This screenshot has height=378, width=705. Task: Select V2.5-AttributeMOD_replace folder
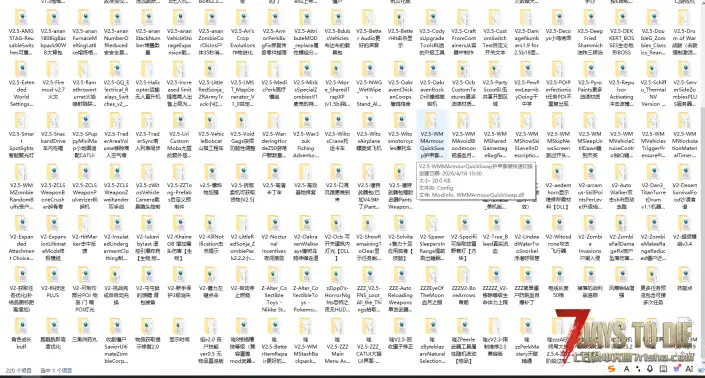point(306,32)
